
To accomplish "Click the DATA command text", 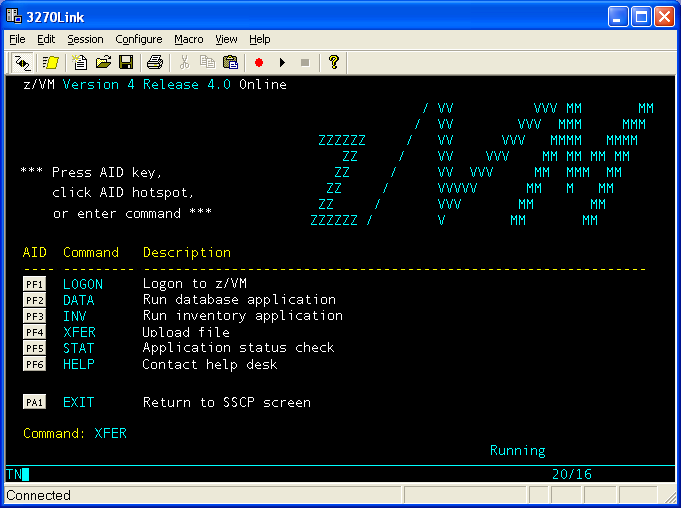I will pyautogui.click(x=79, y=301).
